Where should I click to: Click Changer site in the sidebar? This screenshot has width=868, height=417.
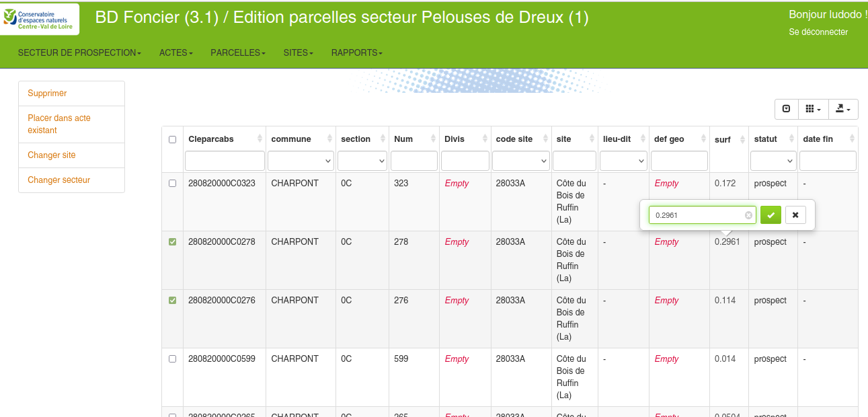pos(52,155)
